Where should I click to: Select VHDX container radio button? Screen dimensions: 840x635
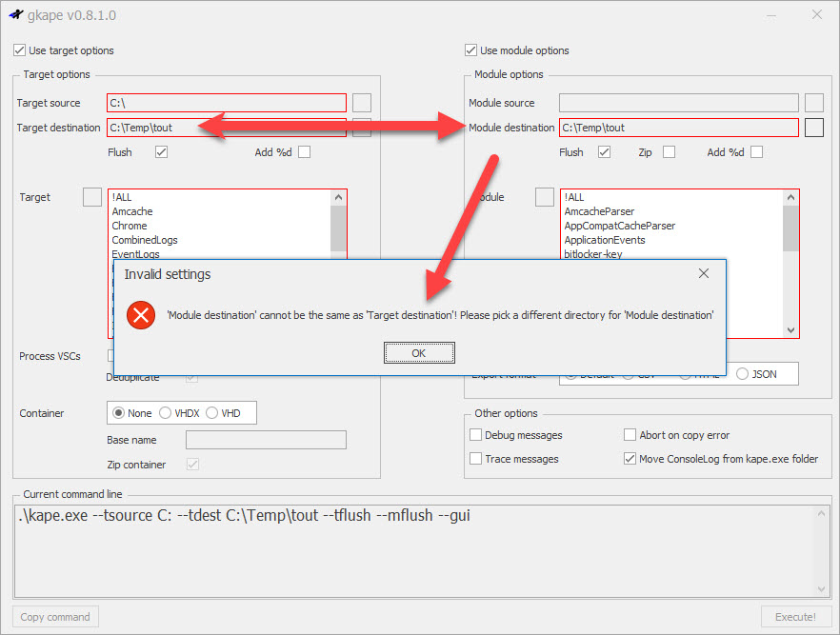click(165, 413)
